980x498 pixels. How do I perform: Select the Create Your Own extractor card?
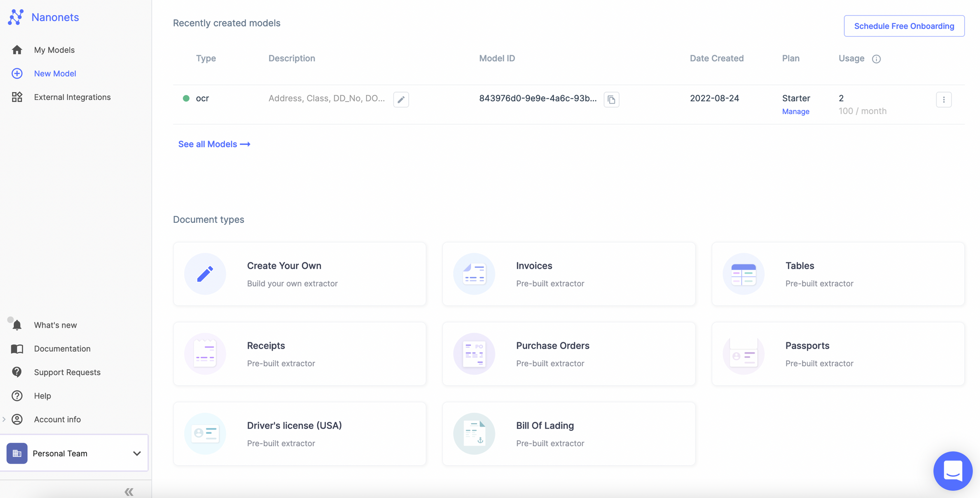299,274
